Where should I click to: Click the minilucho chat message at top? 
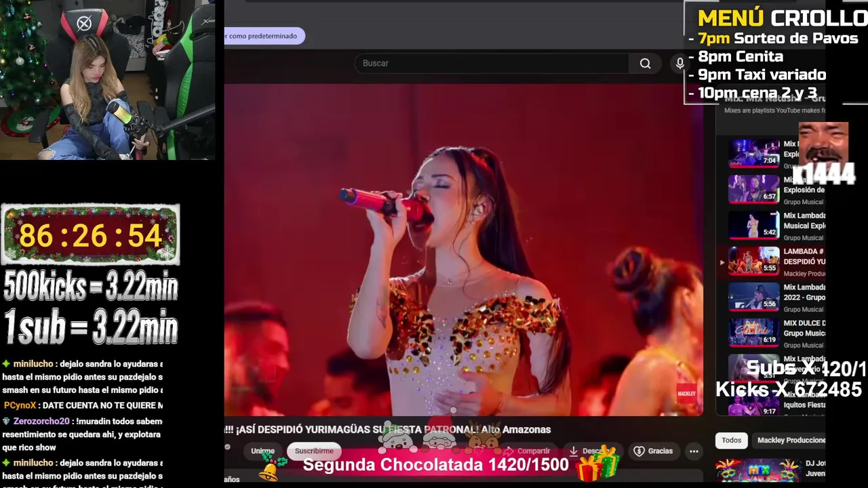[82, 377]
